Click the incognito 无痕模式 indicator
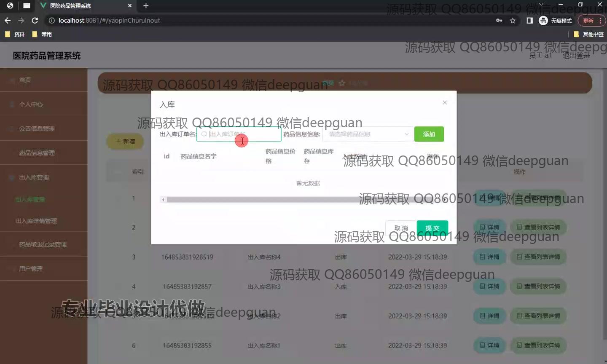Screen dimensions: 607x364 click(556, 20)
